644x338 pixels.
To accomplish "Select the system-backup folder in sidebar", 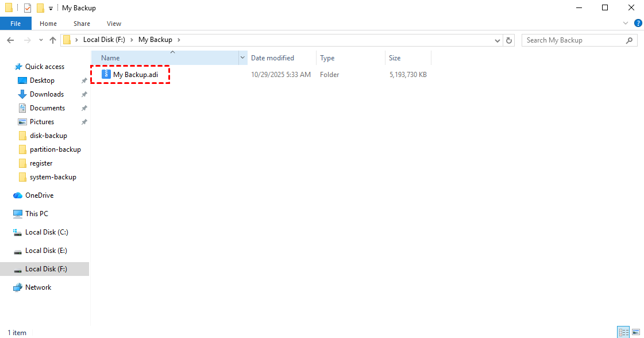I will [53, 177].
